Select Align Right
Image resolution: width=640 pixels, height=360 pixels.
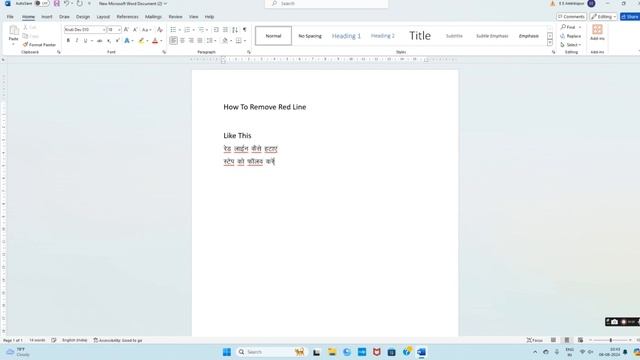[191, 40]
